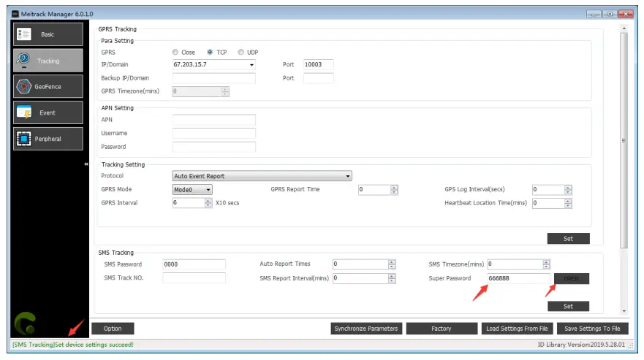Open the Basic settings section
Viewport: 644px width, 360px height.
48,34
